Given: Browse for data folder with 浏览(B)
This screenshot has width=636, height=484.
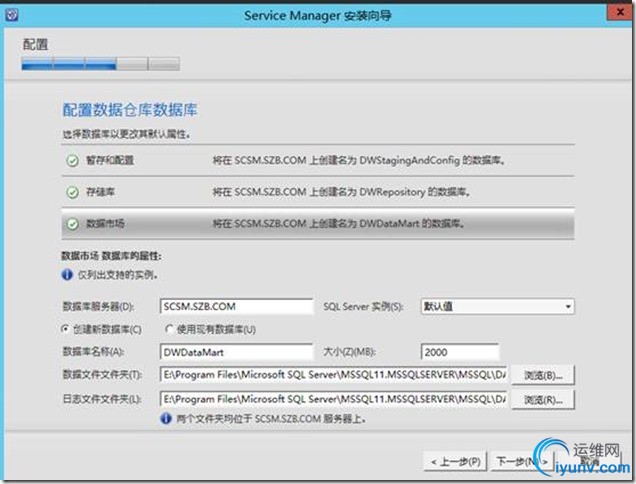Looking at the screenshot, I should click(x=543, y=375).
